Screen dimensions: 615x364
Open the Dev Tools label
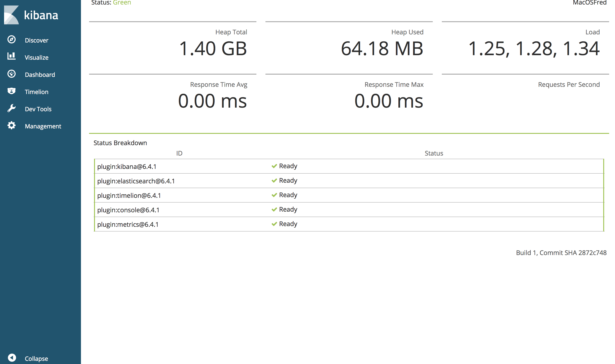pyautogui.click(x=38, y=109)
